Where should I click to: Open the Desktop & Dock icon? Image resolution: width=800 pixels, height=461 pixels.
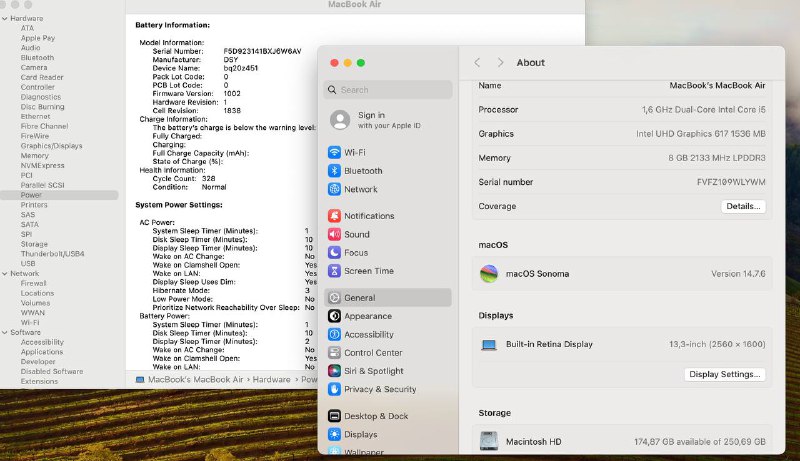[334, 416]
